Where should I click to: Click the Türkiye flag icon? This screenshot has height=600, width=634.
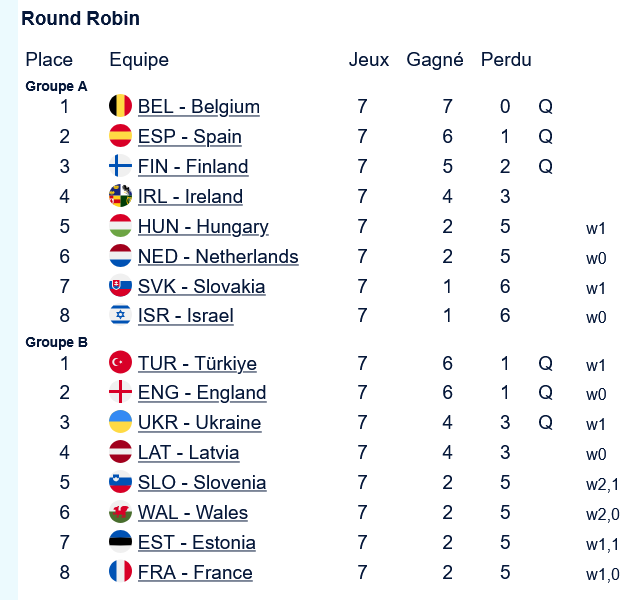click(x=120, y=362)
